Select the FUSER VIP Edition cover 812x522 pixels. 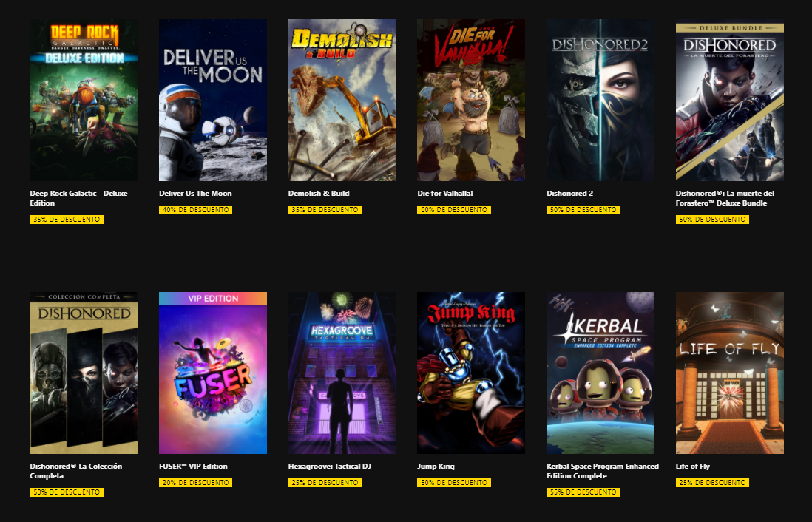pos(213,373)
